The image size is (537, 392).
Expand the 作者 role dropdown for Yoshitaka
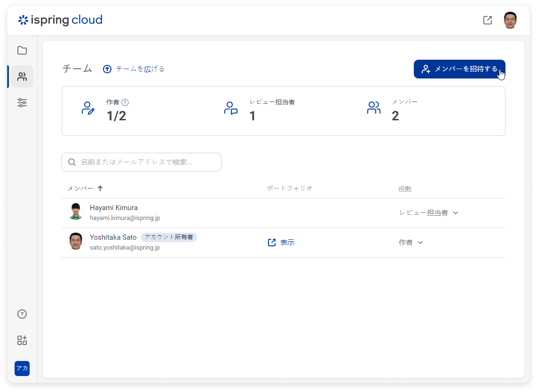(411, 243)
